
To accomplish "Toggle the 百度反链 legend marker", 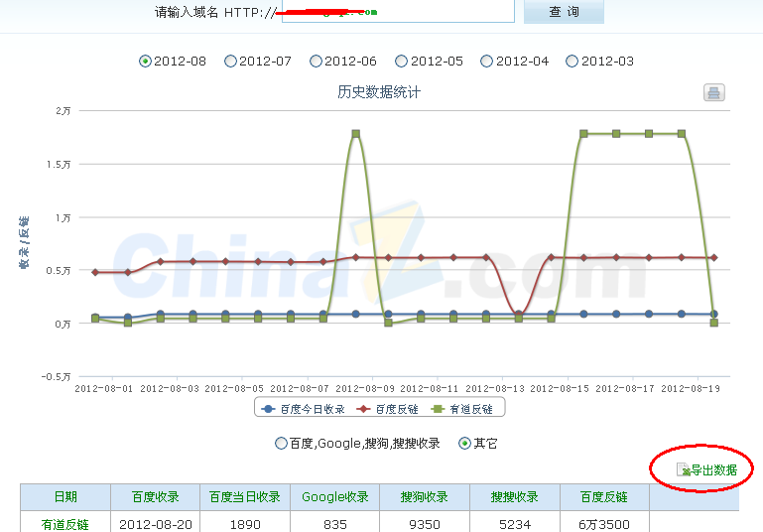I will coord(363,409).
